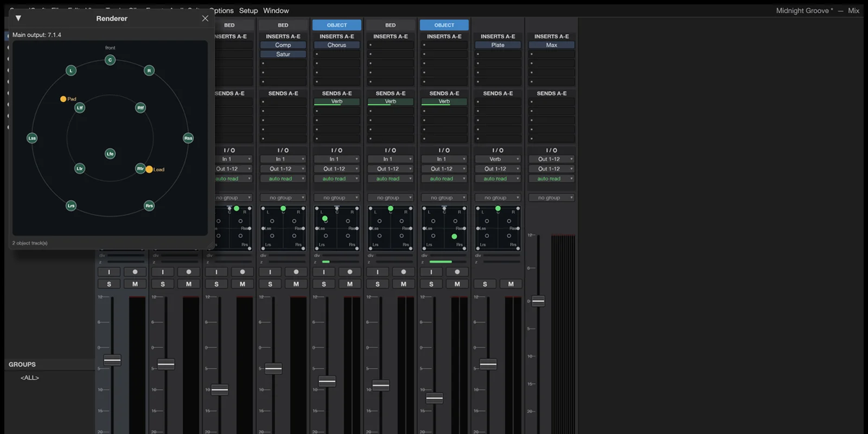Open the Plate insert plugin
868x434 pixels.
(498, 45)
